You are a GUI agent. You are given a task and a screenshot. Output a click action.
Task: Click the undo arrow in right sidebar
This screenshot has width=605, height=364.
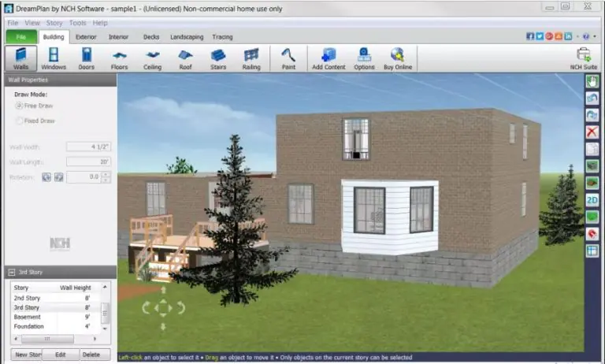pos(592,98)
